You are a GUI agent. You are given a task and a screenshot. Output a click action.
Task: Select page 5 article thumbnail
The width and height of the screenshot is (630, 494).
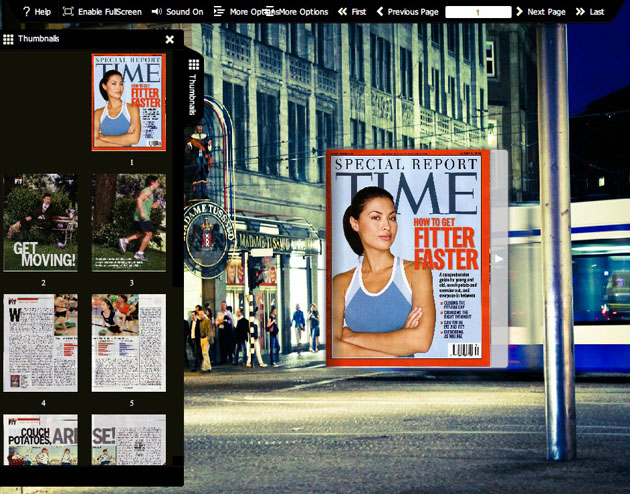(129, 343)
